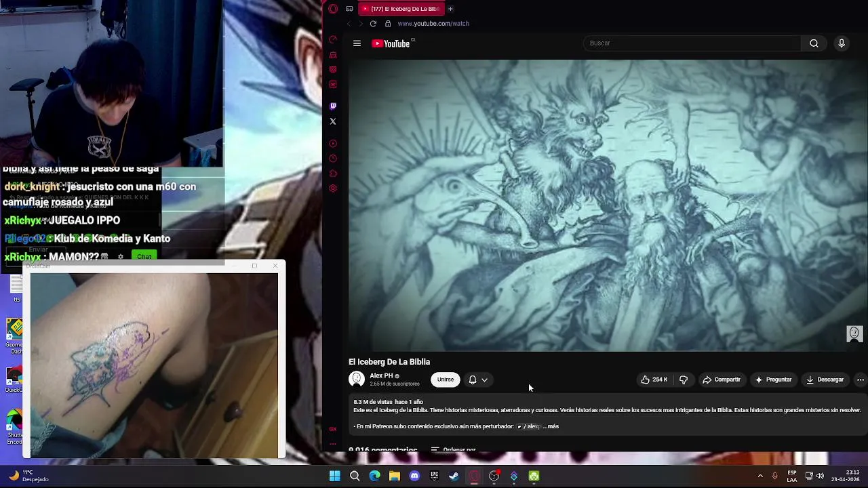Screen dimensions: 868x488
Task: Open the GX icon at sidebar bottom
Action: click(333, 428)
